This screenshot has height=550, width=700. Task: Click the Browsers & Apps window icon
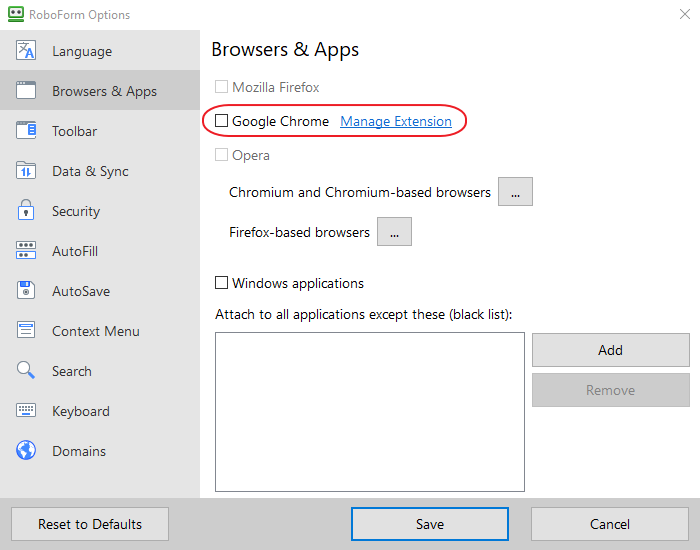point(26,90)
